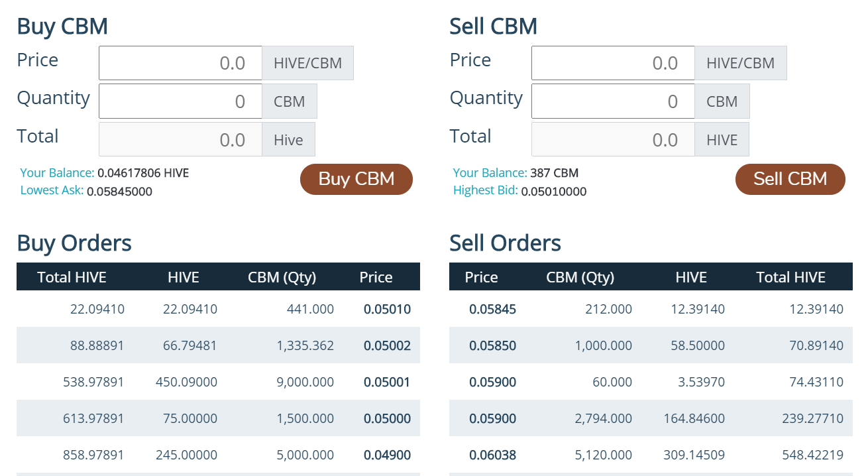Focus the Quantity field in Buy CBM form
Image resolution: width=868 pixels, height=476 pixels.
point(181,101)
